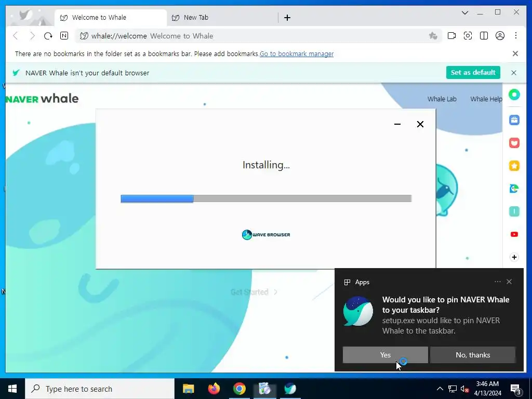The image size is (532, 399).
Task: Open the notification options three dots
Action: 497,282
